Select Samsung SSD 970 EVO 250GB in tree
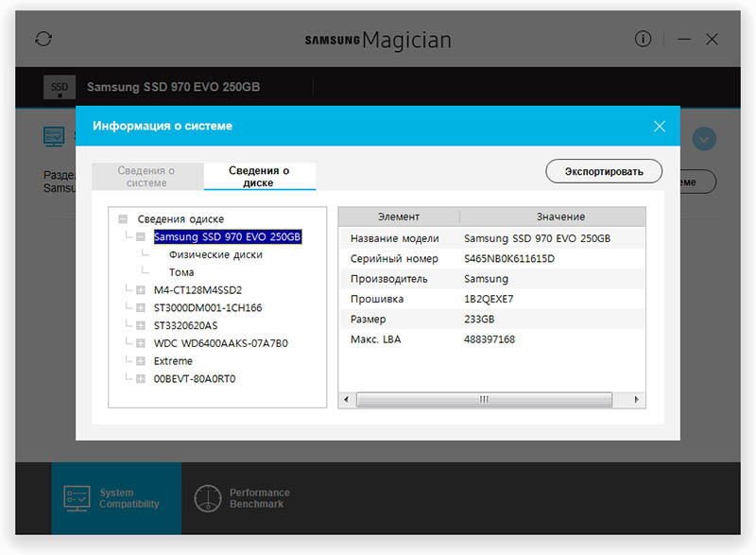Screen dimensions: 756x555 228,236
